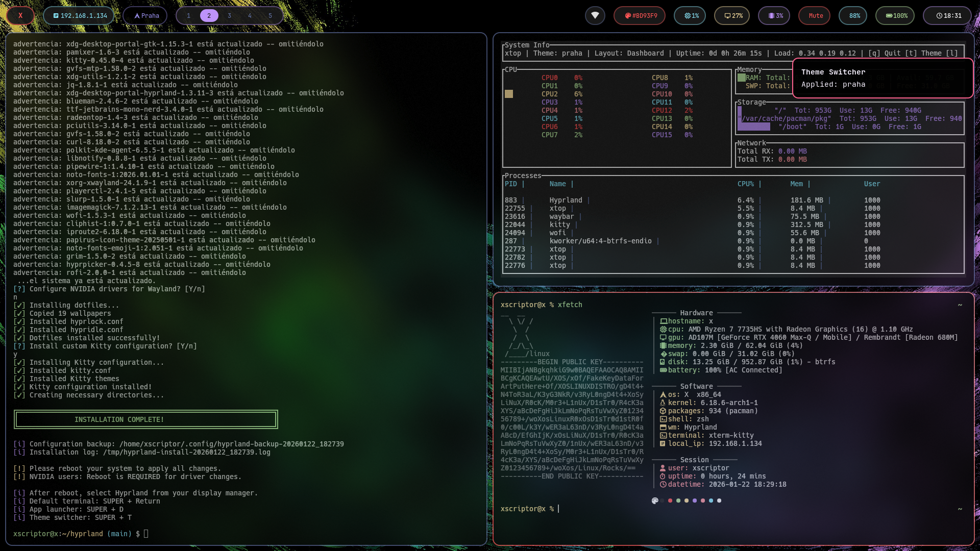980x551 pixels.
Task: Toggle the Mute audio indicator
Action: 815,15
